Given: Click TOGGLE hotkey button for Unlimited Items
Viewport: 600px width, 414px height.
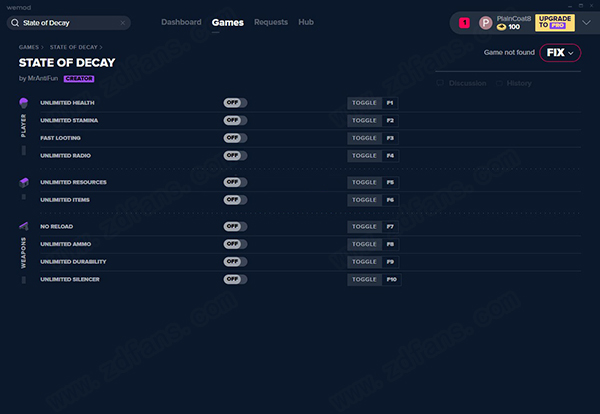Looking at the screenshot, I should (x=364, y=200).
